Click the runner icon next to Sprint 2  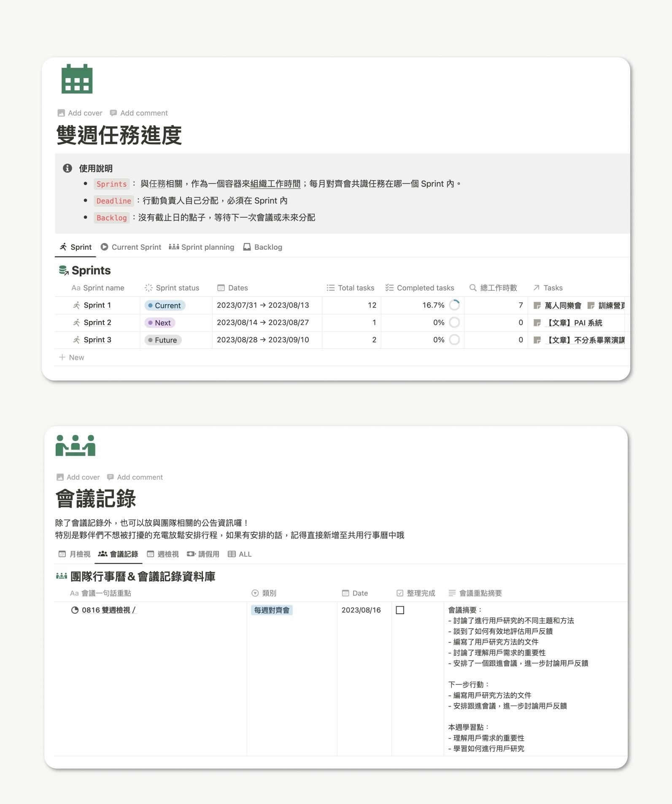pyautogui.click(x=76, y=323)
